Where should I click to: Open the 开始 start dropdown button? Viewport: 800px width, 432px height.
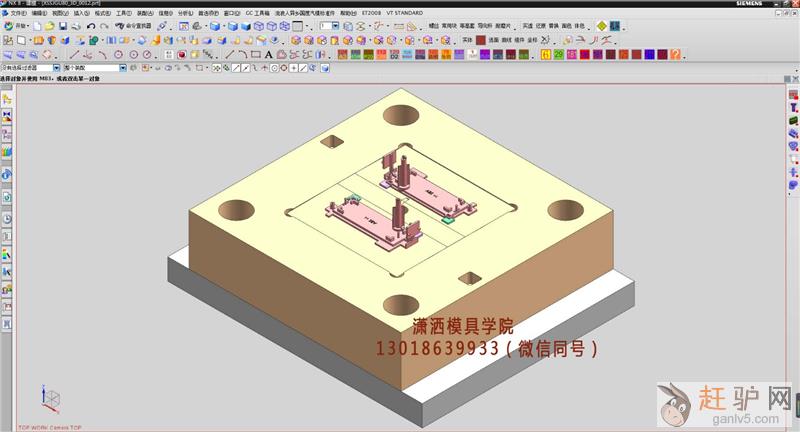click(x=18, y=26)
